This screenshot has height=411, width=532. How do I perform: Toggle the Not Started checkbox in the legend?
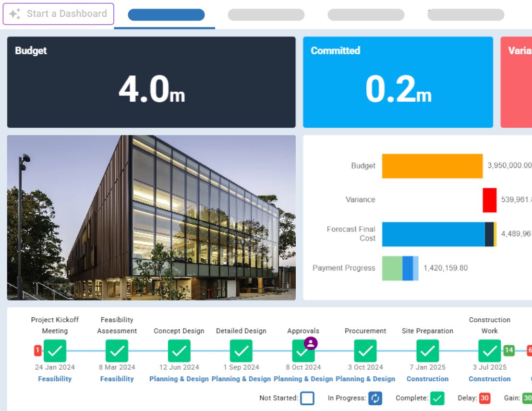[307, 398]
